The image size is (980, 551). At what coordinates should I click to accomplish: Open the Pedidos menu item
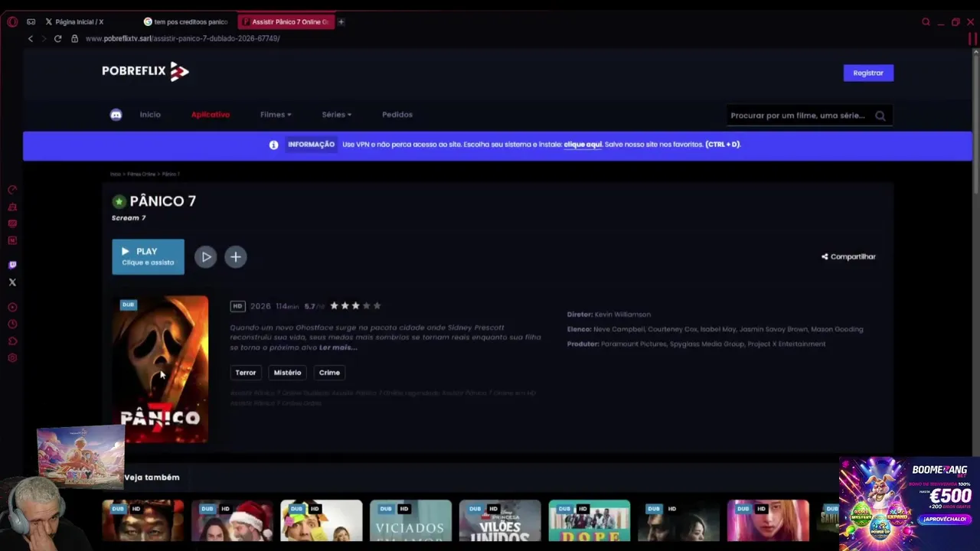point(397,115)
